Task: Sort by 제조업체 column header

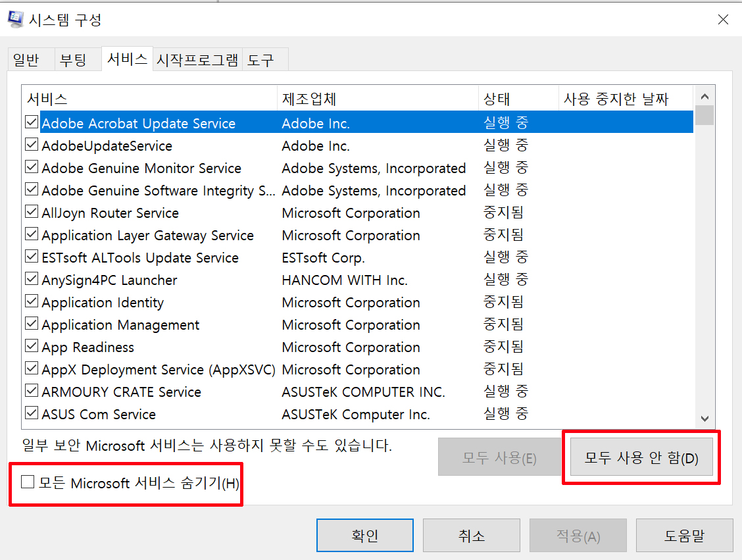Action: [x=378, y=99]
